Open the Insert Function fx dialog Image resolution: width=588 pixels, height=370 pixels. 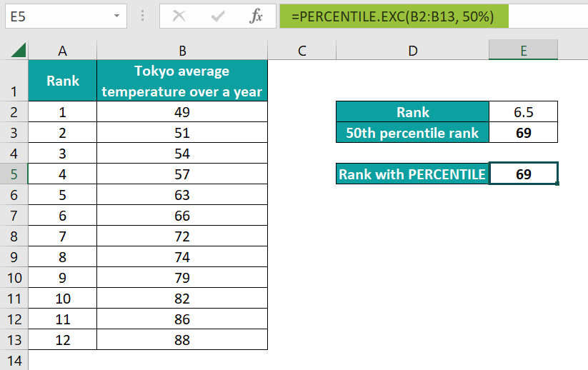(256, 16)
